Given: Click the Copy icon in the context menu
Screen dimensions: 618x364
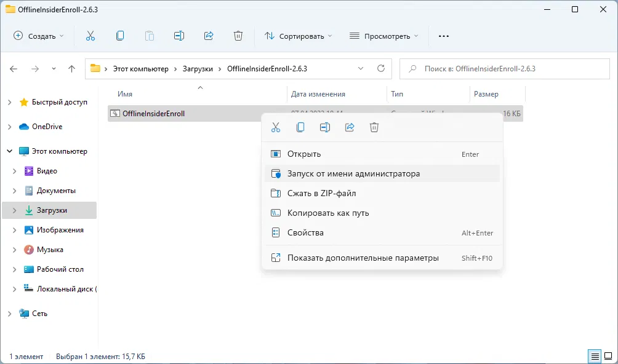Looking at the screenshot, I should pyautogui.click(x=300, y=127).
